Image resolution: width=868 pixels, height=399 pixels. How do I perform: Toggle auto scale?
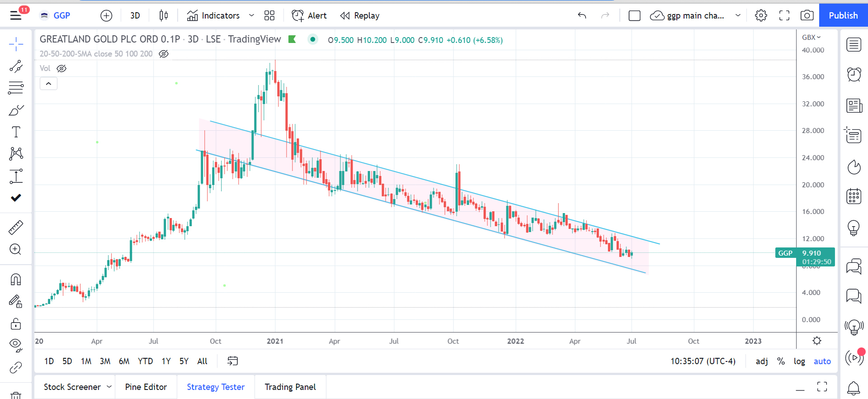pos(822,361)
